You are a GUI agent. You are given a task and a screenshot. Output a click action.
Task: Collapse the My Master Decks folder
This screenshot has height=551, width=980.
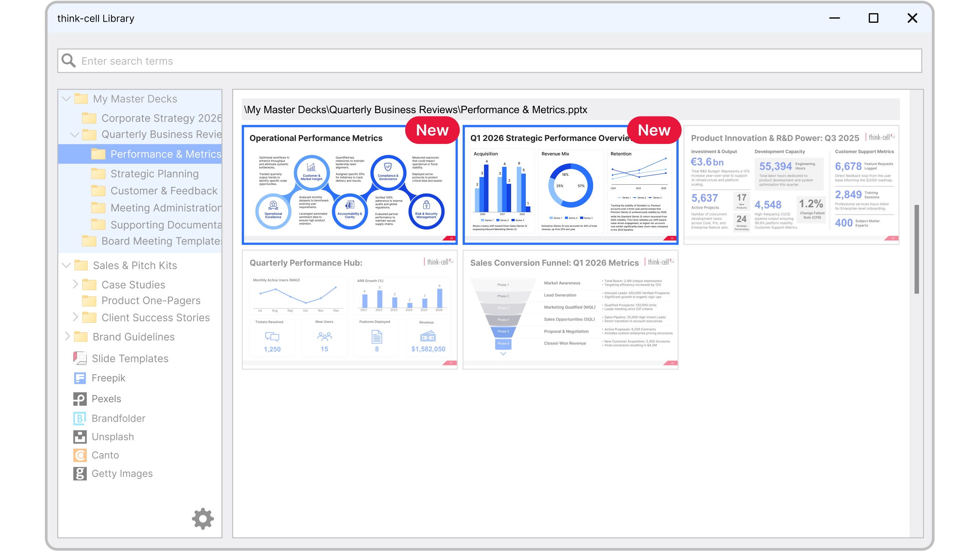pos(66,99)
